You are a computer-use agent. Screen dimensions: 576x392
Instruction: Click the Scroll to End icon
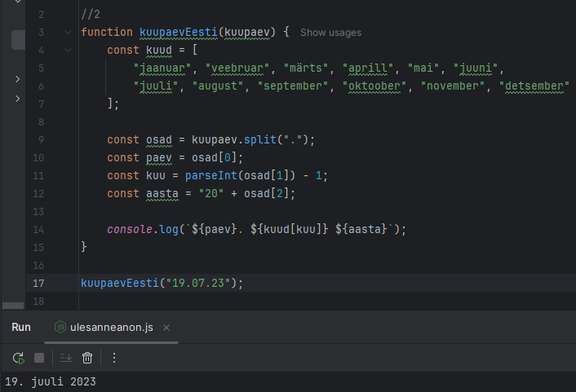coord(66,358)
